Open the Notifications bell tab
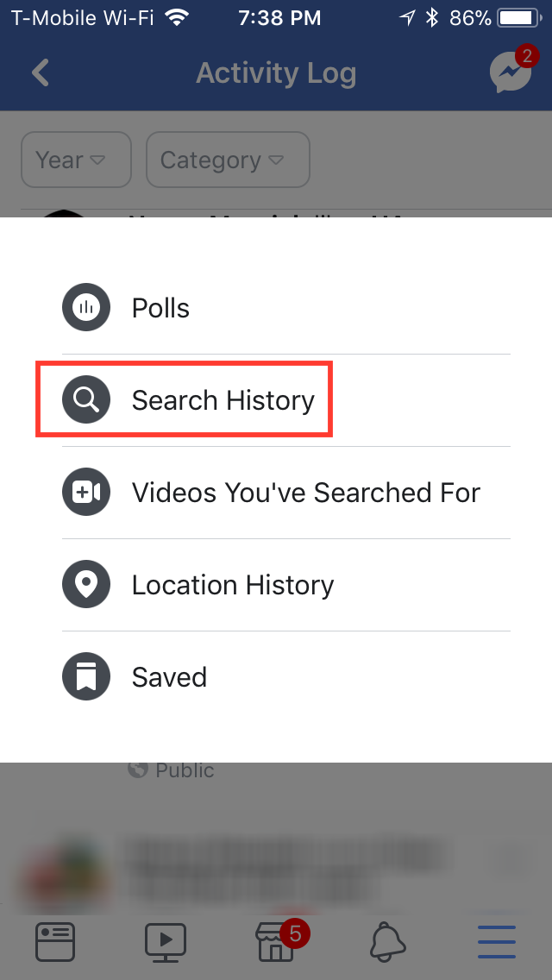The width and height of the screenshot is (552, 980). click(x=388, y=943)
